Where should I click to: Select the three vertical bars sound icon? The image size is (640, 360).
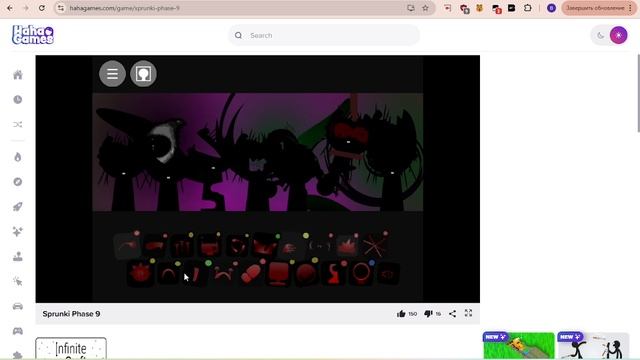click(182, 246)
